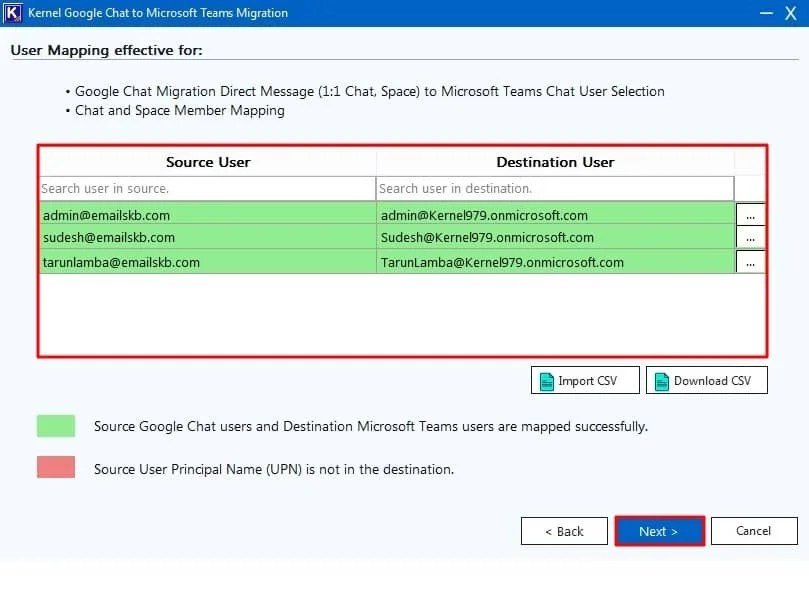Screen dimensions: 809x589
Task: Open ellipsis button for admin@emailskb.com row
Action: 750,215
